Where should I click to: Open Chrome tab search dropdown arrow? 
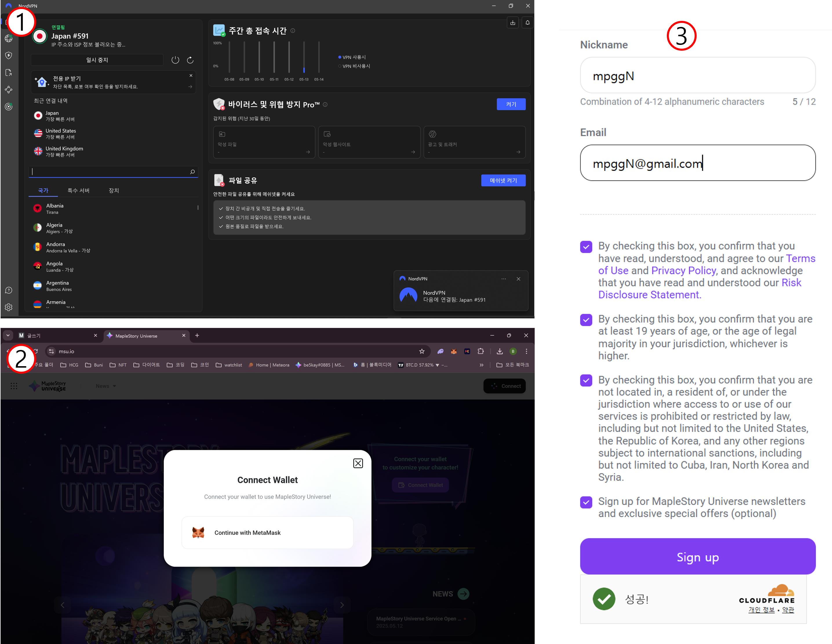8,335
